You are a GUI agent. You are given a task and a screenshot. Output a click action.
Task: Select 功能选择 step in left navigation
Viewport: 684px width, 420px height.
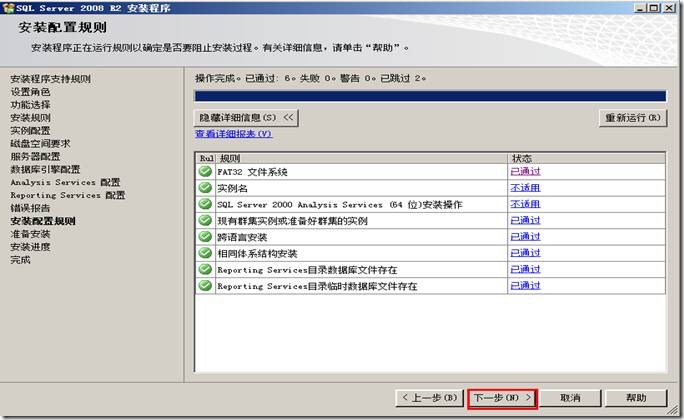30,105
